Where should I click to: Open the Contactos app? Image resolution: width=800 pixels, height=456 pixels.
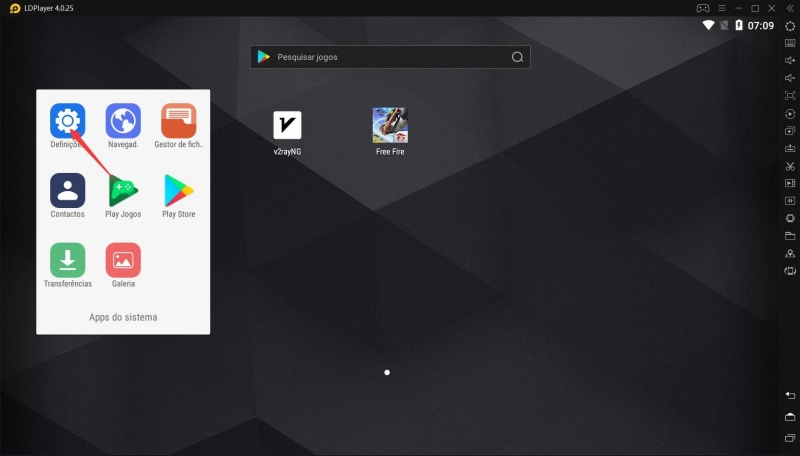[x=67, y=190]
